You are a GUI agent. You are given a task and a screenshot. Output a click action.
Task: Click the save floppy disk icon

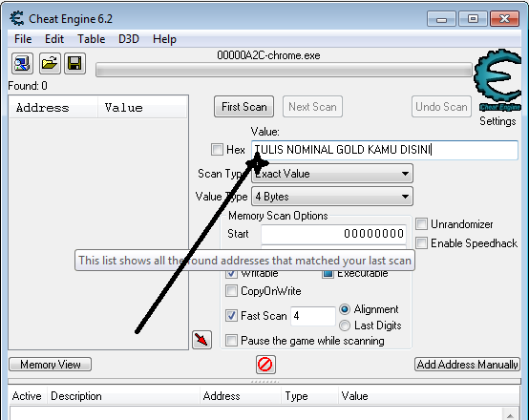click(74, 63)
